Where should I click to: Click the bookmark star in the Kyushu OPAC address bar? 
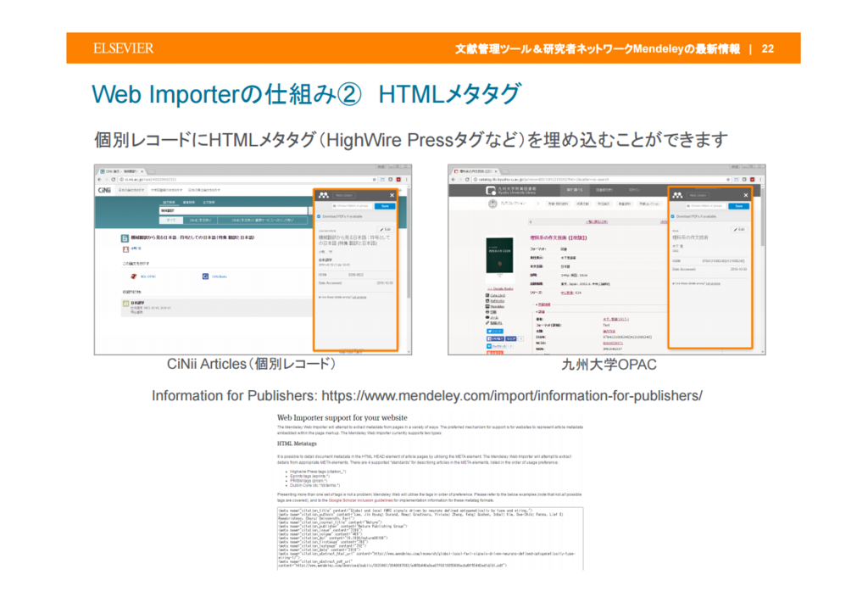(728, 180)
